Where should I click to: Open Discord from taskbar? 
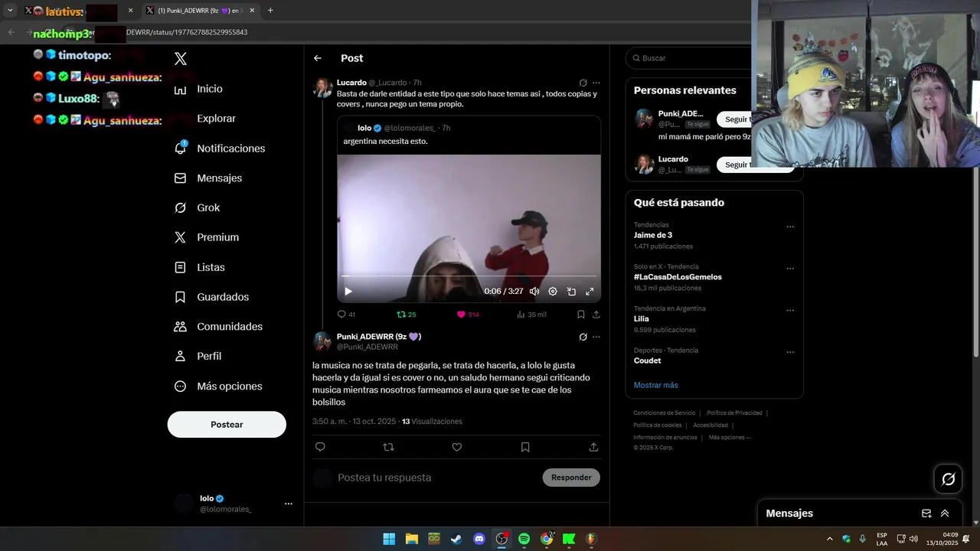pyautogui.click(x=479, y=539)
